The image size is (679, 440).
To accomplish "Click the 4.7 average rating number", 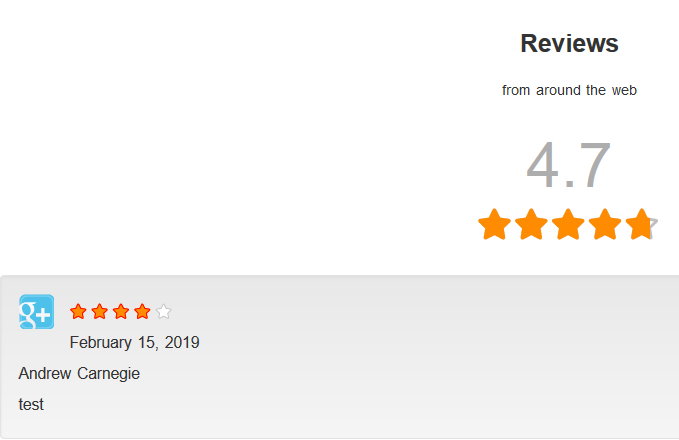I will [568, 166].
